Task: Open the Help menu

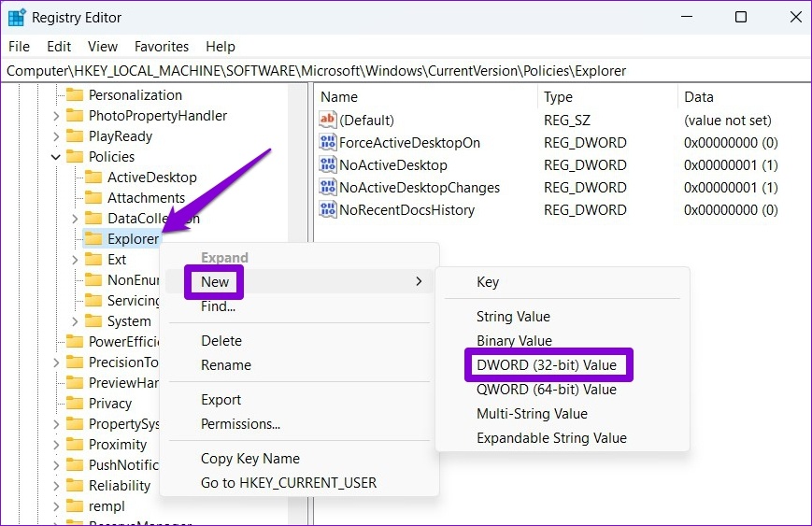Action: [221, 47]
